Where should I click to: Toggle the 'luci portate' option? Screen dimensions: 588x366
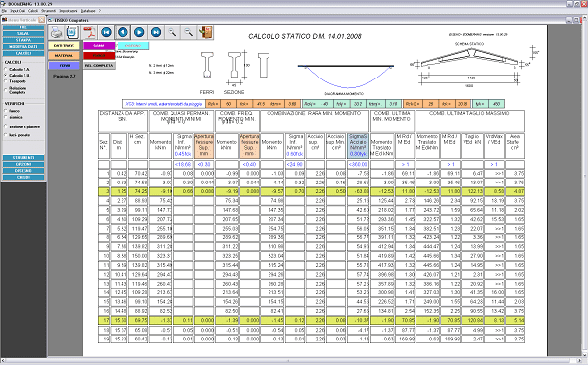click(x=5, y=135)
